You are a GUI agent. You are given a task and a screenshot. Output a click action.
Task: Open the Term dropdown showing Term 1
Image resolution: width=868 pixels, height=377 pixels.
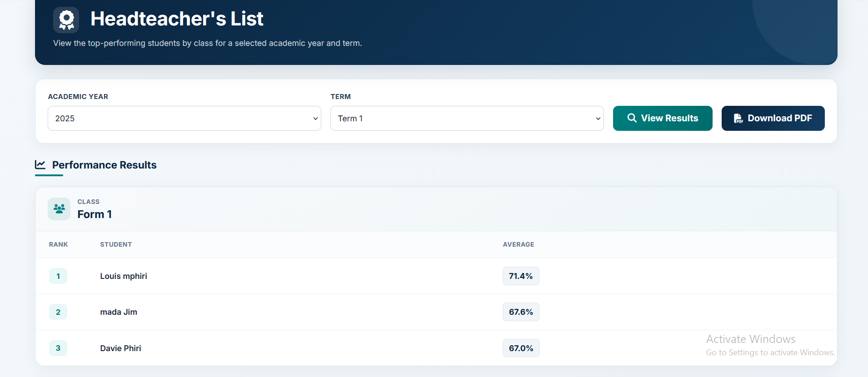467,119
